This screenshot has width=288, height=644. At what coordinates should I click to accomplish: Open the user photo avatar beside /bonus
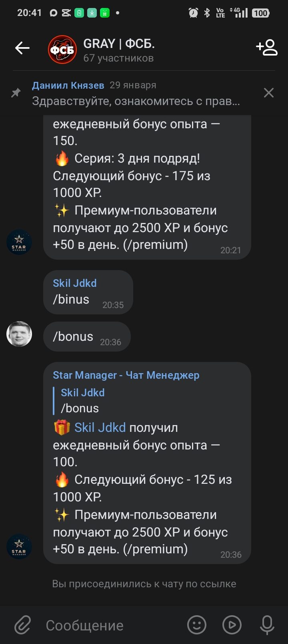19,334
